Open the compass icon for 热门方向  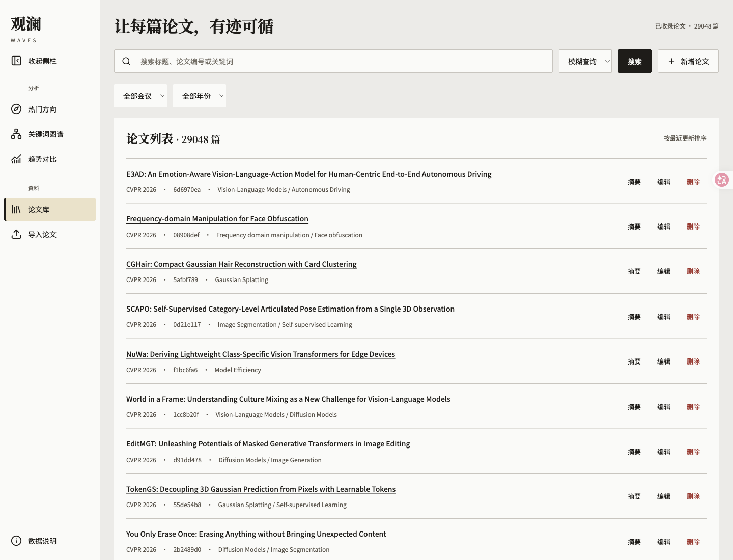tap(16, 109)
